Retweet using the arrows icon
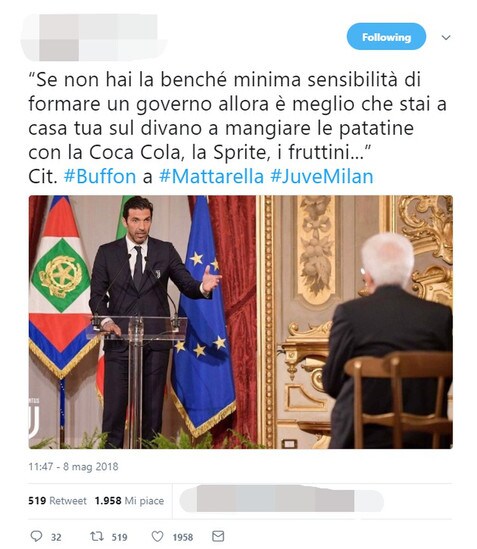The height and width of the screenshot is (549, 477). (97, 536)
